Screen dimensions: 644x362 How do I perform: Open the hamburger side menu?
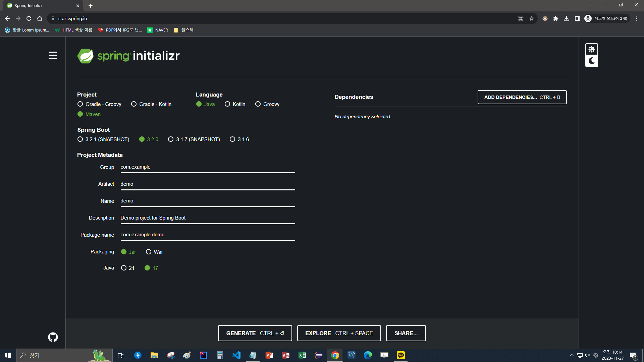click(53, 55)
